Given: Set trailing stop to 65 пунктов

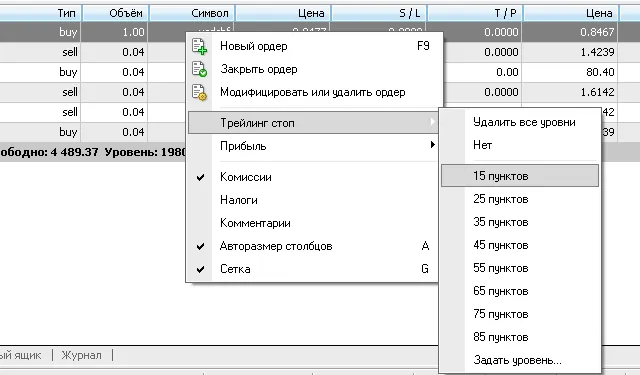Looking at the screenshot, I should coord(520,291).
